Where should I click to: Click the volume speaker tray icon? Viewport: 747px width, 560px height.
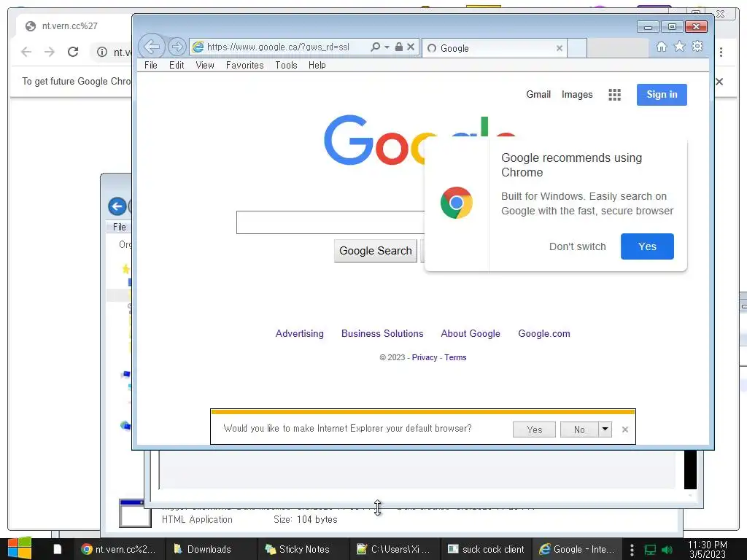click(x=667, y=550)
